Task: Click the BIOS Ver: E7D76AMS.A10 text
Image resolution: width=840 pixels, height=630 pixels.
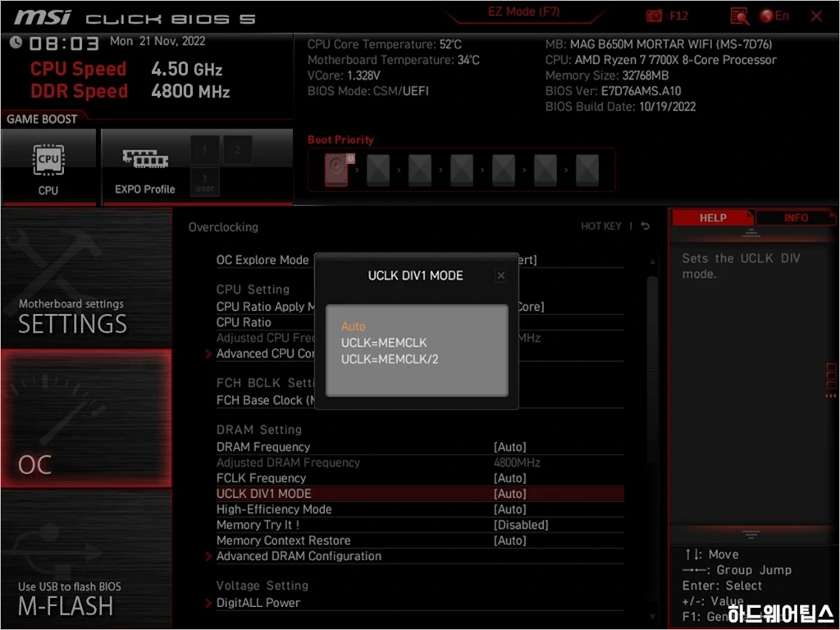Action: coord(613,91)
